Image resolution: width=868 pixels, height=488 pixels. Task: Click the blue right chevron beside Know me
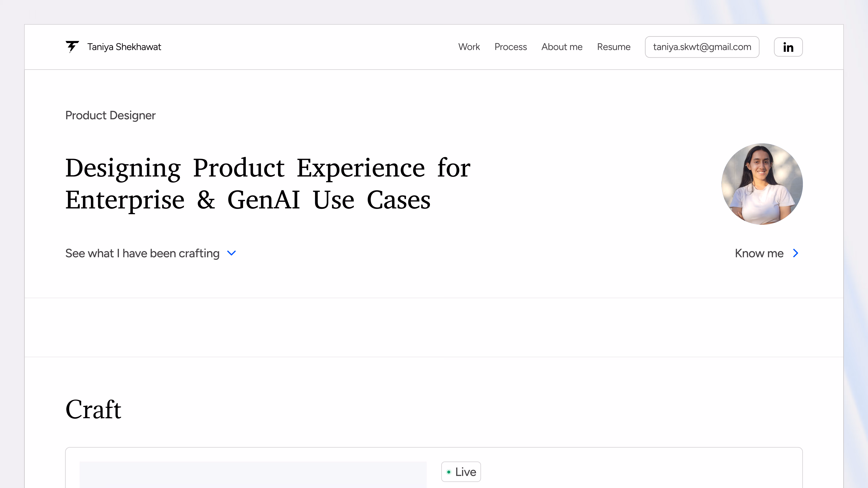(796, 253)
